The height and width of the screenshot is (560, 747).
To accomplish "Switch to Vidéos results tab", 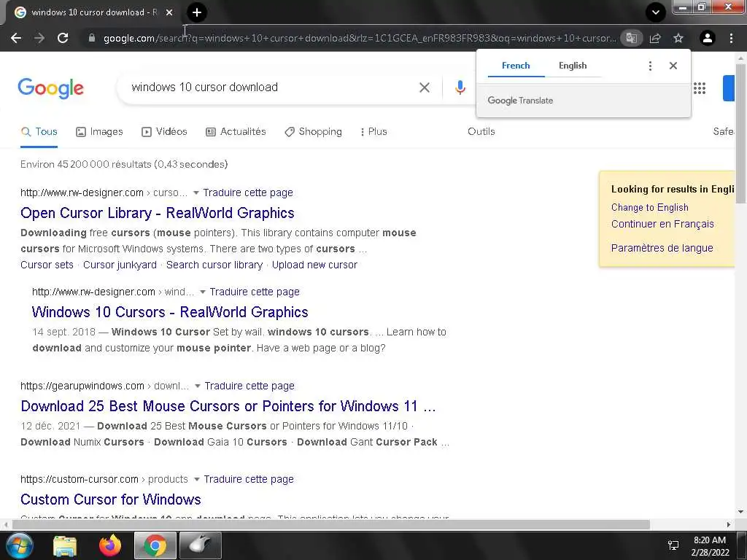I will 164,131.
